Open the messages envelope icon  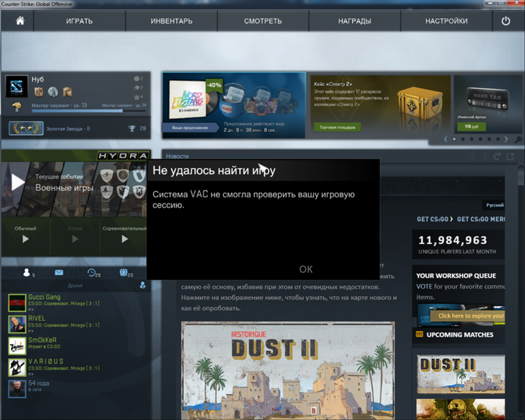coord(59,272)
